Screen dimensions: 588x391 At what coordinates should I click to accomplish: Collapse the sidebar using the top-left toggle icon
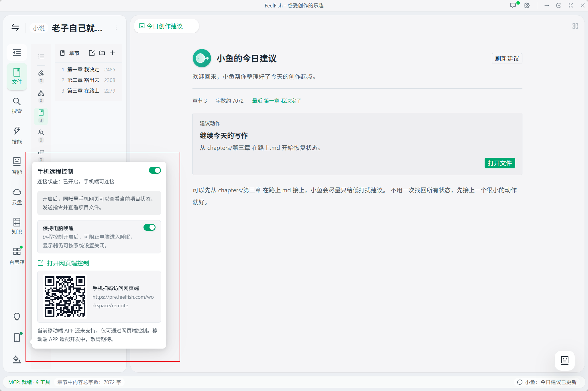pos(15,28)
